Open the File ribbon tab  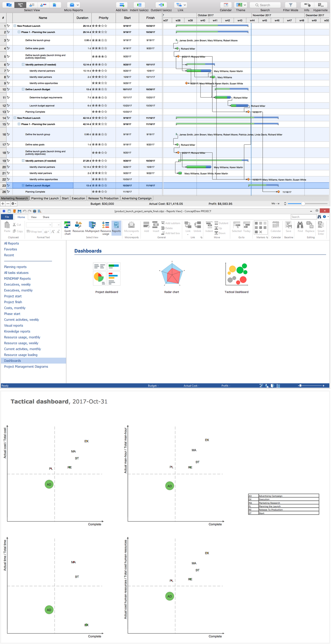pos(7,218)
